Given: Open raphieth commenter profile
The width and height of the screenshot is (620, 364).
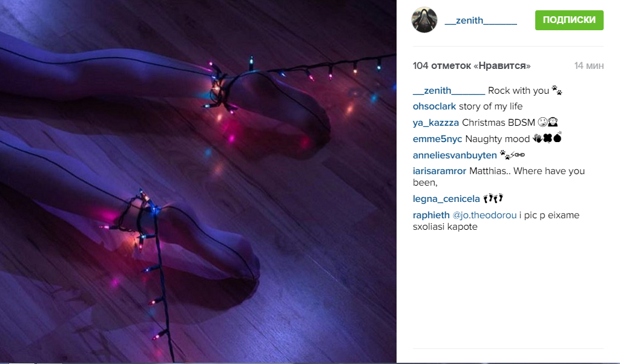Looking at the screenshot, I should [431, 215].
